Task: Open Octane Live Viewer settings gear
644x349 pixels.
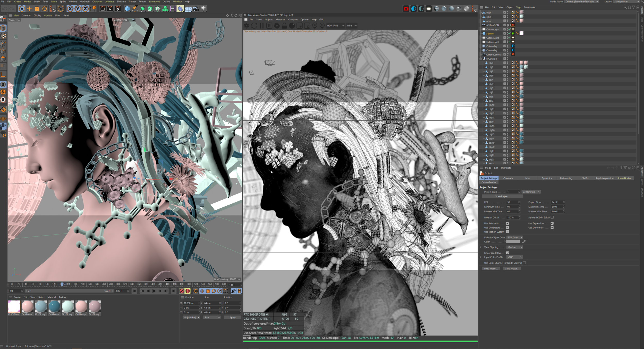Action: 277,25
